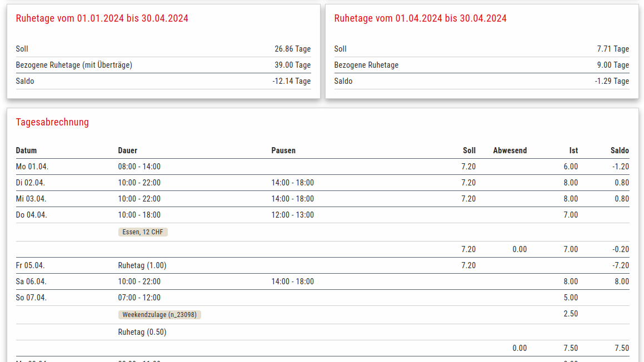Screen dimensions: 644x362
Task: Click the Dauer column header
Action: coord(127,150)
